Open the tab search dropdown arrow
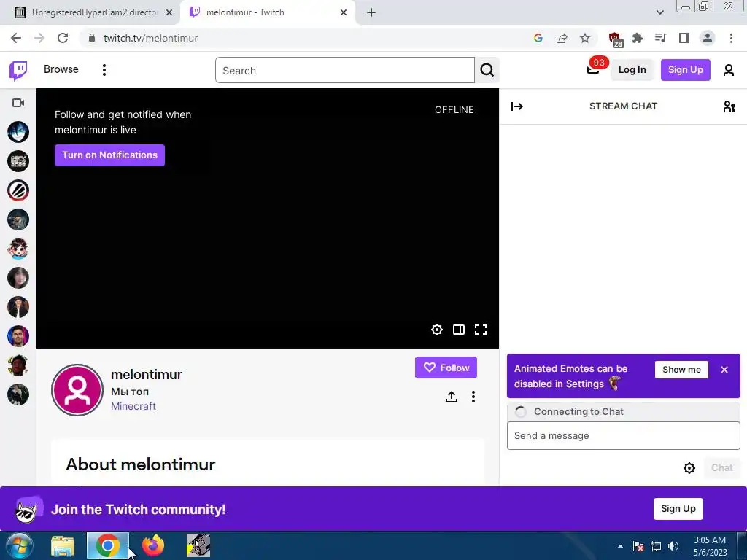This screenshot has height=560, width=747. point(659,13)
